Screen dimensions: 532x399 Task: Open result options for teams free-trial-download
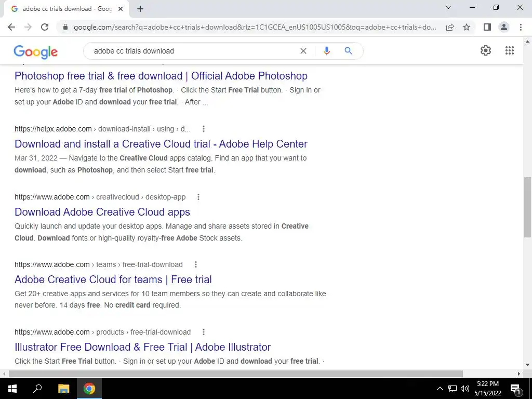(196, 264)
